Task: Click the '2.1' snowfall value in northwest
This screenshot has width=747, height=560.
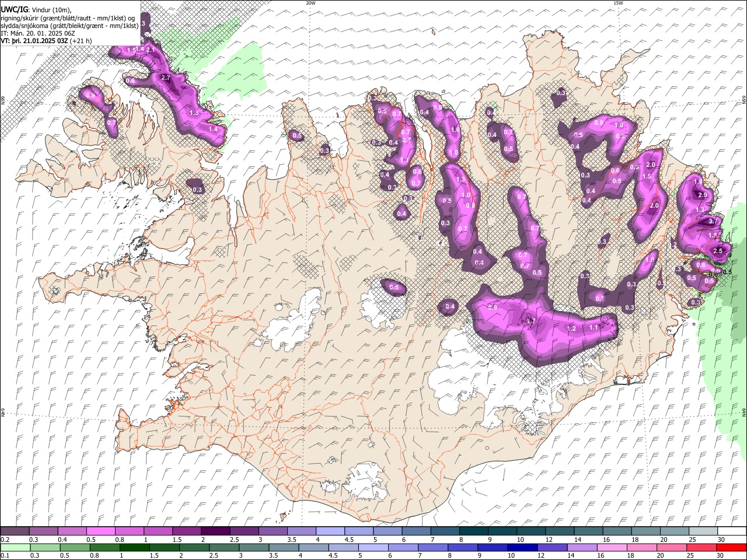Action: coord(150,50)
